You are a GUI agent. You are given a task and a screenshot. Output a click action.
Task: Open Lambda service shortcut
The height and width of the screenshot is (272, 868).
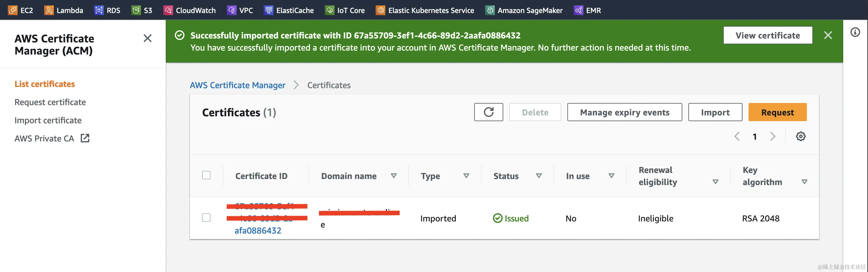(64, 10)
